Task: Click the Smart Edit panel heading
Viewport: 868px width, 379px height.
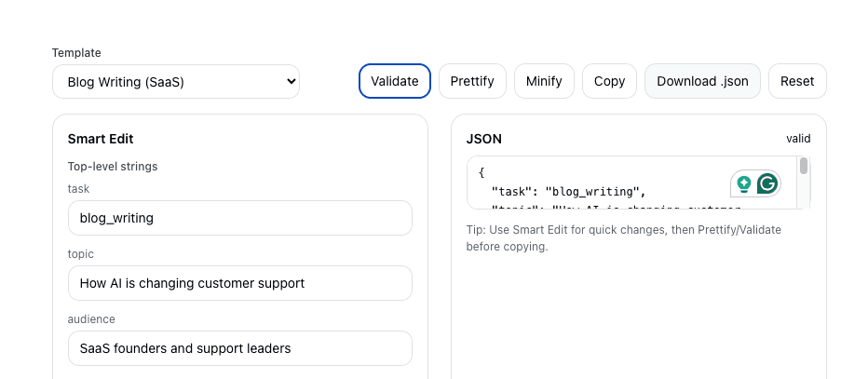Action: [101, 139]
